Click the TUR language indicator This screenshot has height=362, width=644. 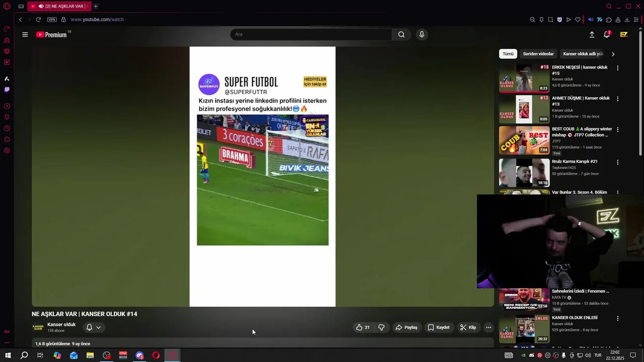pos(598,355)
